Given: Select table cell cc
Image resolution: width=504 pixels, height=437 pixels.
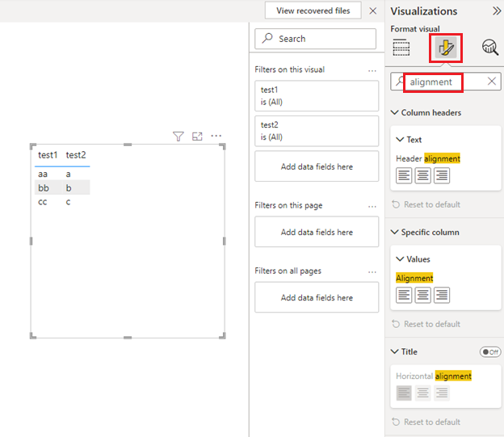Looking at the screenshot, I should tap(43, 202).
